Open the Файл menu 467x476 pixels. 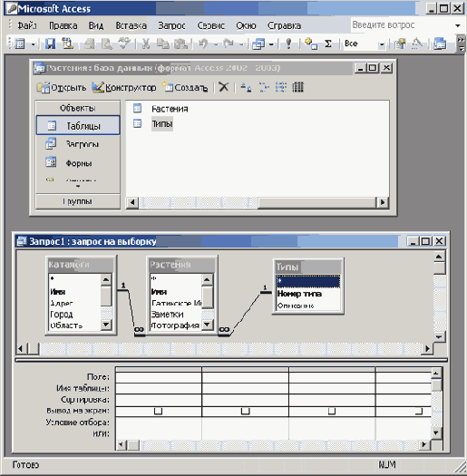[x=27, y=25]
